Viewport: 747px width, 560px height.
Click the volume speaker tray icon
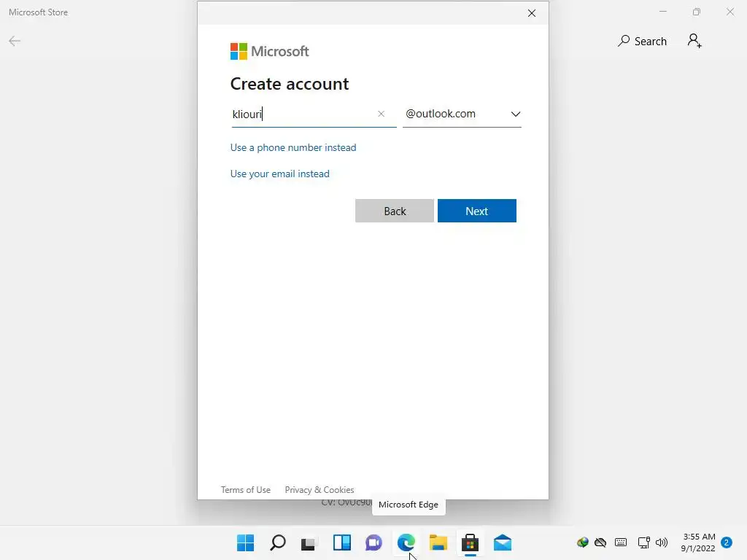point(661,542)
